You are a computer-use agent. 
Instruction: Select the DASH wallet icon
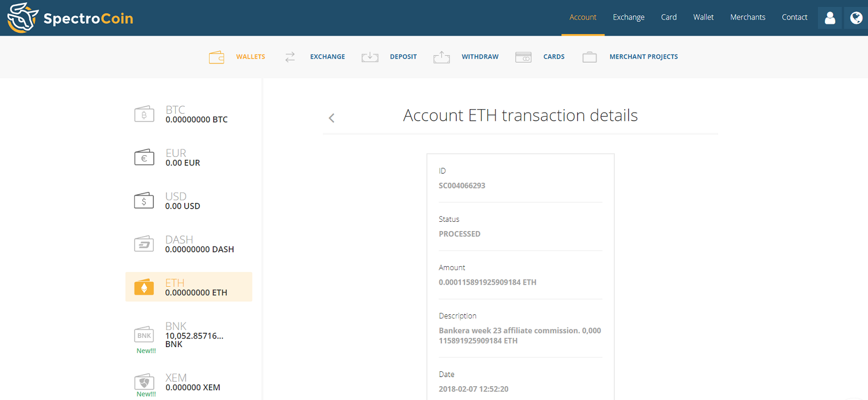pyautogui.click(x=144, y=244)
